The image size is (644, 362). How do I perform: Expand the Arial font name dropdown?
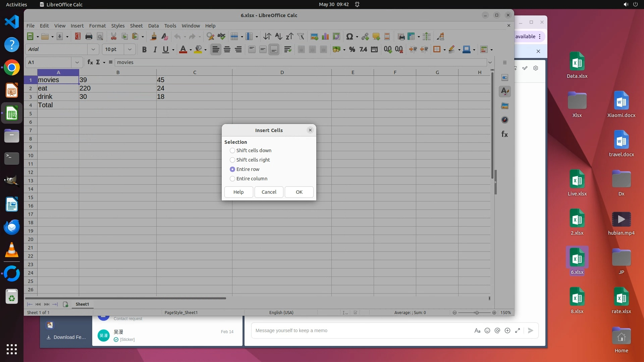(93, 50)
